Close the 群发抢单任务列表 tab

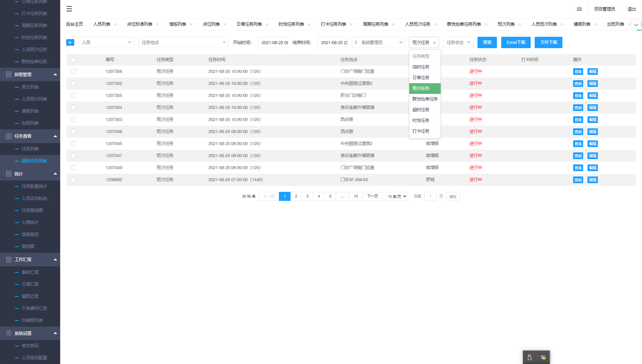486,24
